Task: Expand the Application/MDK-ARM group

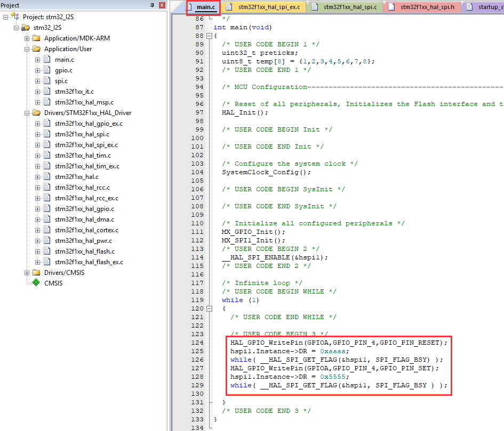Action: [x=27, y=38]
